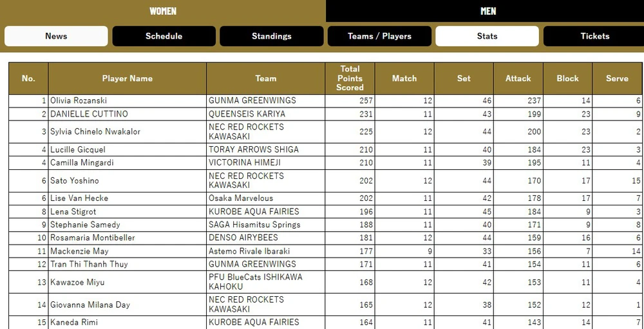Click the Match column header
Screen dimensions: 644x329
click(404, 79)
